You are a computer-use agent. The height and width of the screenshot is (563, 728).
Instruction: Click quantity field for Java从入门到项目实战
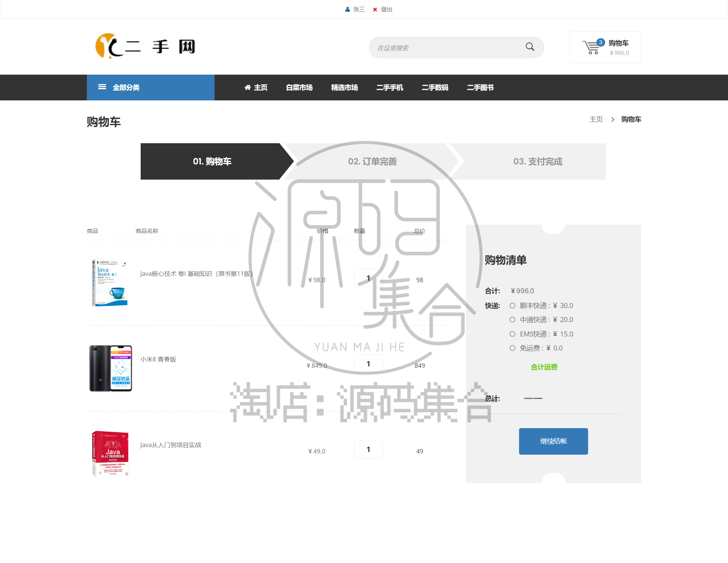(x=368, y=449)
